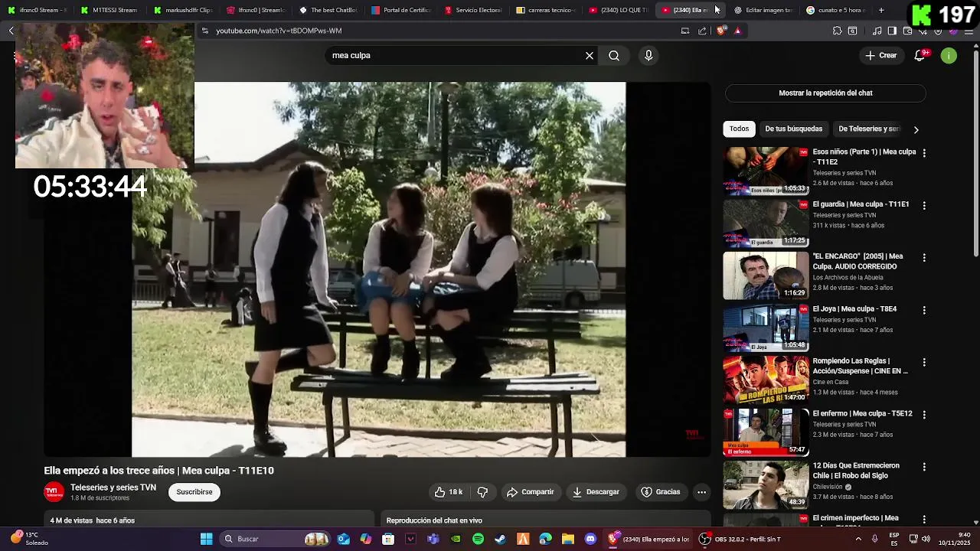Open options for 'EL ENCARGO' video
The height and width of the screenshot is (551, 980).
[924, 258]
